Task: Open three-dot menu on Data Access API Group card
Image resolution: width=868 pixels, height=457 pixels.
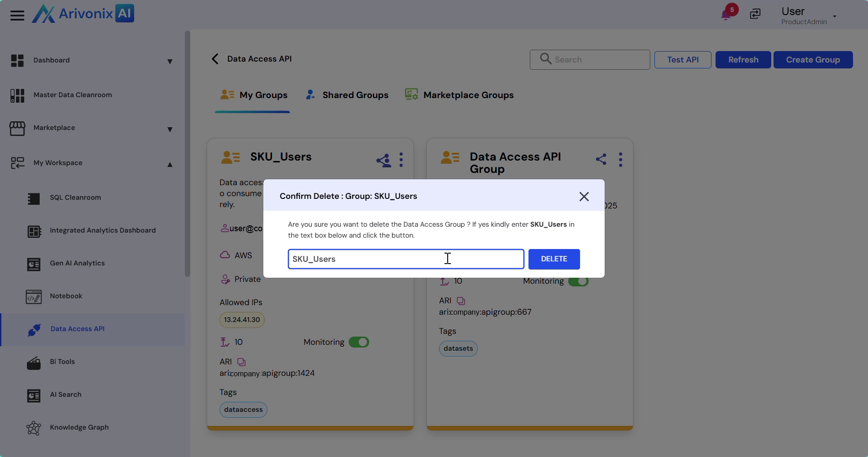Action: (620, 160)
